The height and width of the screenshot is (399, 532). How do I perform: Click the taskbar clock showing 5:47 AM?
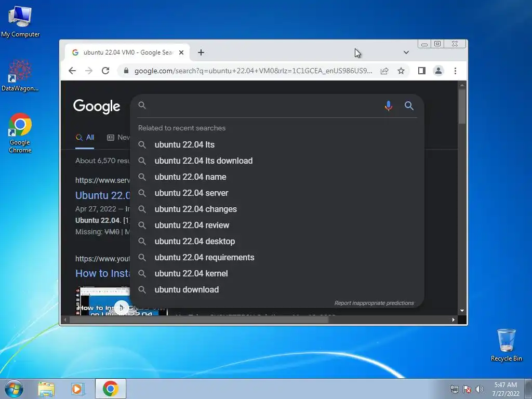(x=506, y=389)
